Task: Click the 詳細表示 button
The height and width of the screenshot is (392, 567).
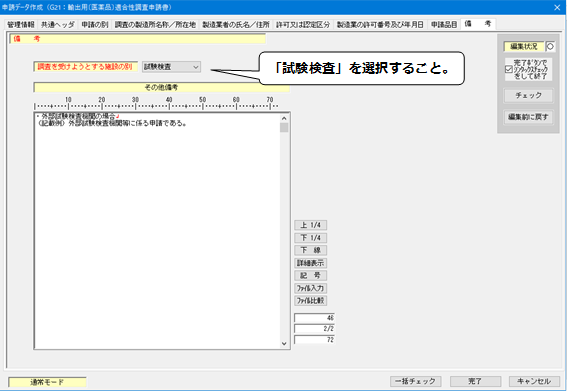Action: (x=311, y=263)
